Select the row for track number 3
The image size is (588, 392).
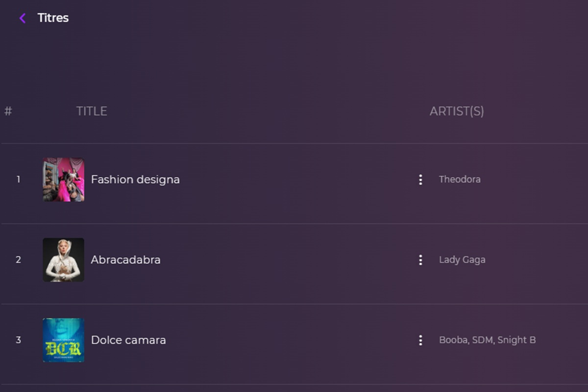[18, 340]
